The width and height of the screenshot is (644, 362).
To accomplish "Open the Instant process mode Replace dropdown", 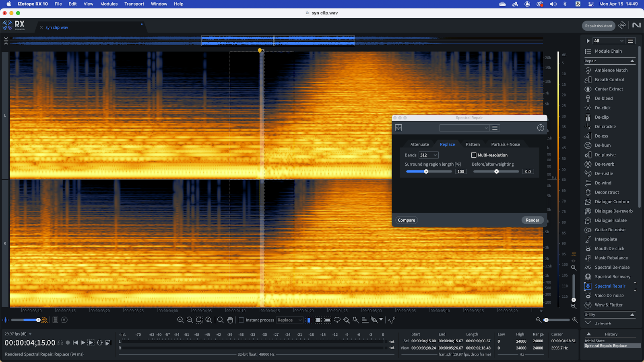I will coord(289,320).
